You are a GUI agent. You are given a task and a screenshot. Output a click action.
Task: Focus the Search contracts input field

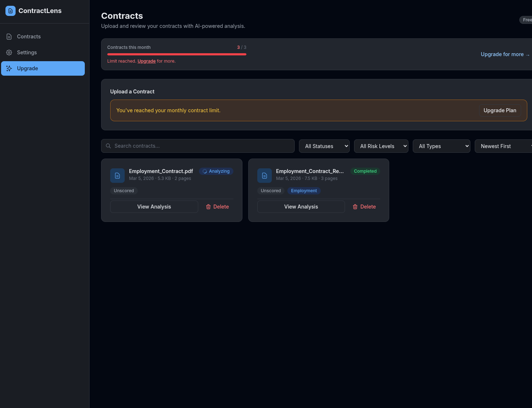click(x=201, y=146)
